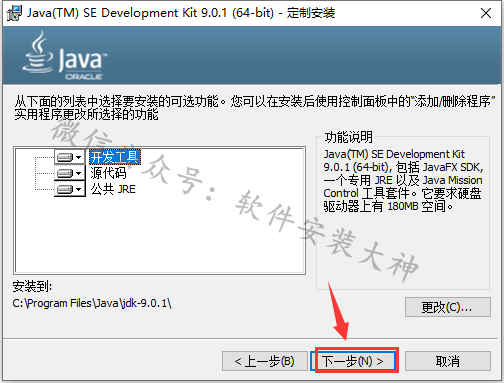Select the 源代码 tree item

[x=108, y=173]
